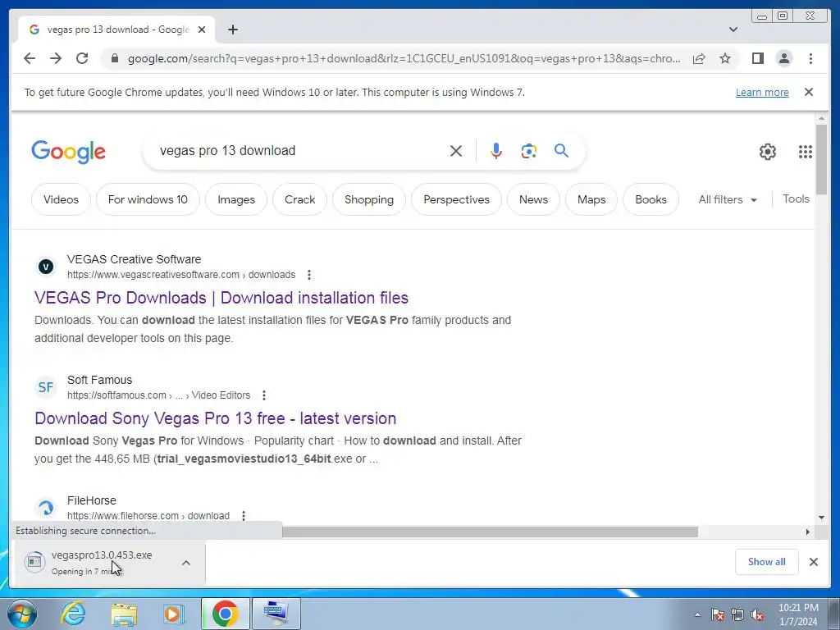Click into the Google search field
Viewport: 840px width, 630px height.
pos(300,151)
